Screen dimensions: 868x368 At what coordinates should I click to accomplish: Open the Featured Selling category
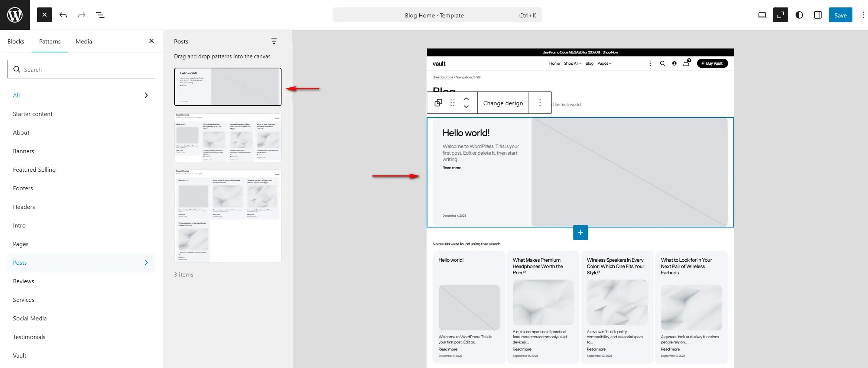[x=81, y=170]
